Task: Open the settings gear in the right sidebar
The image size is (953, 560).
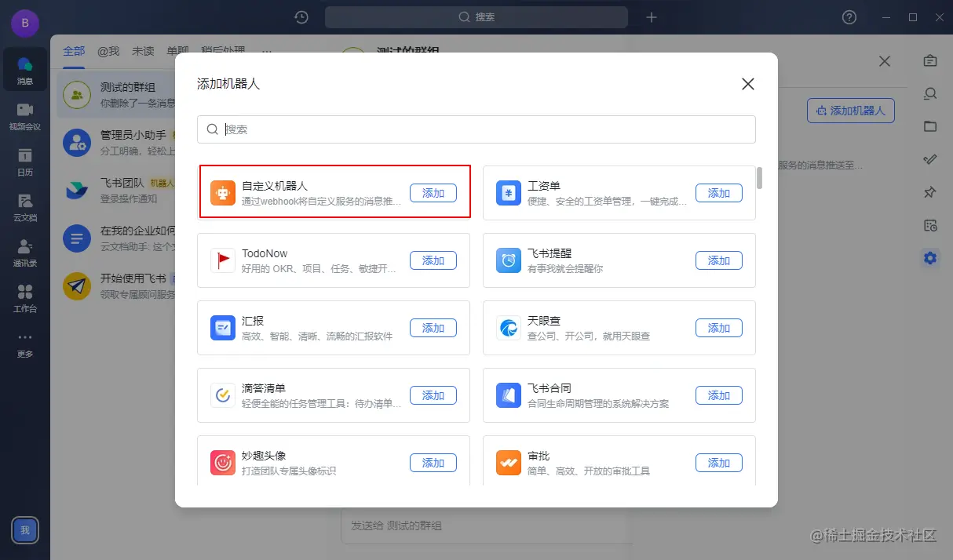Action: (x=930, y=258)
